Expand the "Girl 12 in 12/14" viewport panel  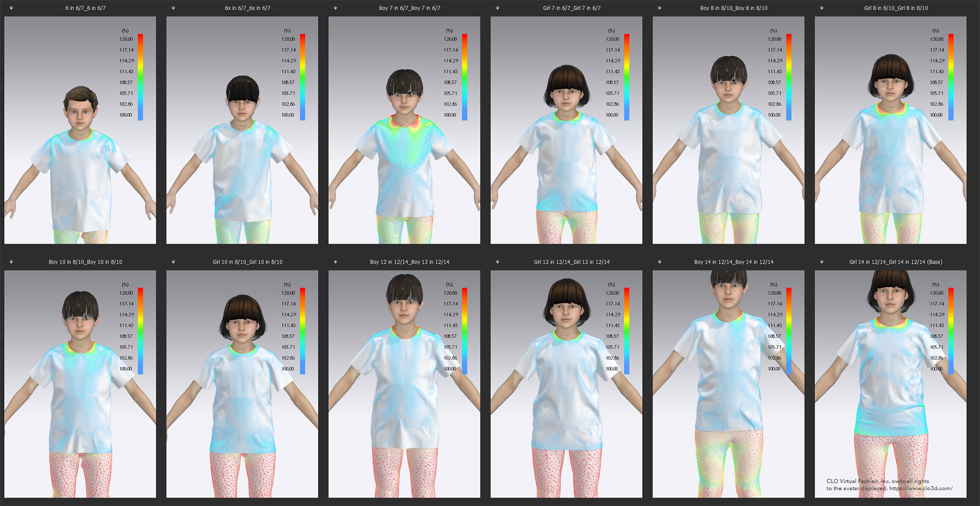[497, 262]
